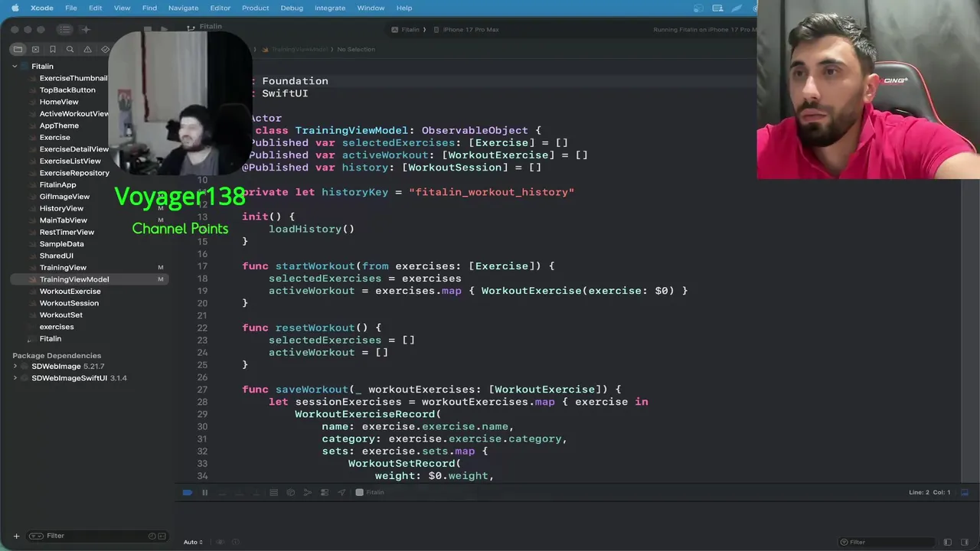This screenshot has width=980, height=551.
Task: Select WorkoutExercise file
Action: point(70,292)
